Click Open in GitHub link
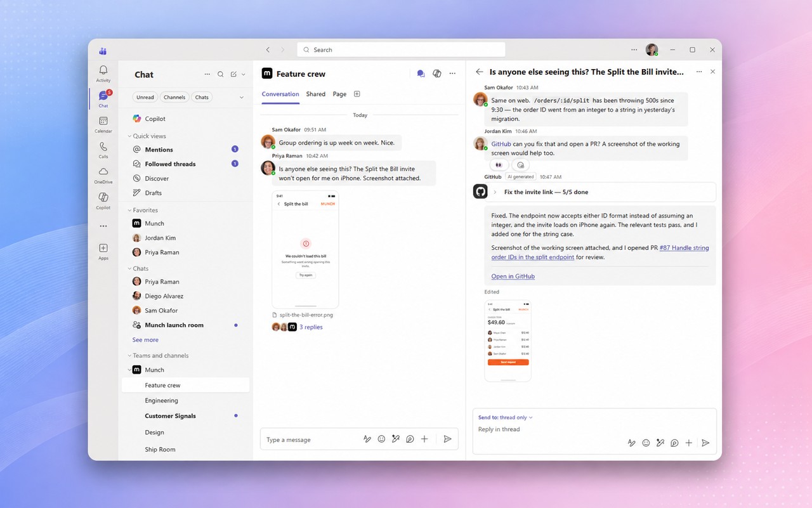This screenshot has width=812, height=508. (513, 277)
